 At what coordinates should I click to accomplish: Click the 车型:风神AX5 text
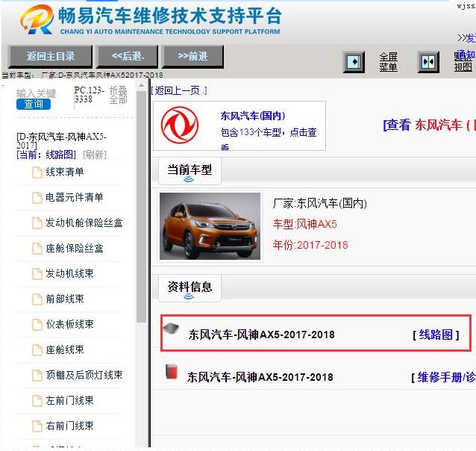[x=305, y=224]
